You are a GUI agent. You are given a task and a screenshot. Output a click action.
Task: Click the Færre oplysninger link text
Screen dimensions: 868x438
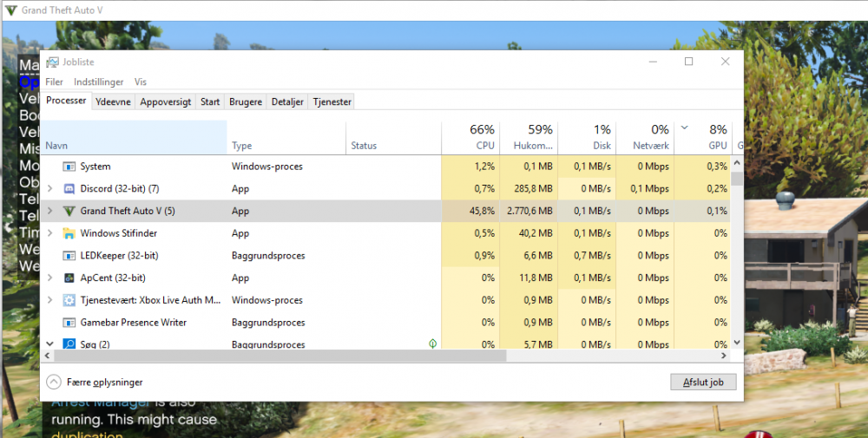point(105,382)
